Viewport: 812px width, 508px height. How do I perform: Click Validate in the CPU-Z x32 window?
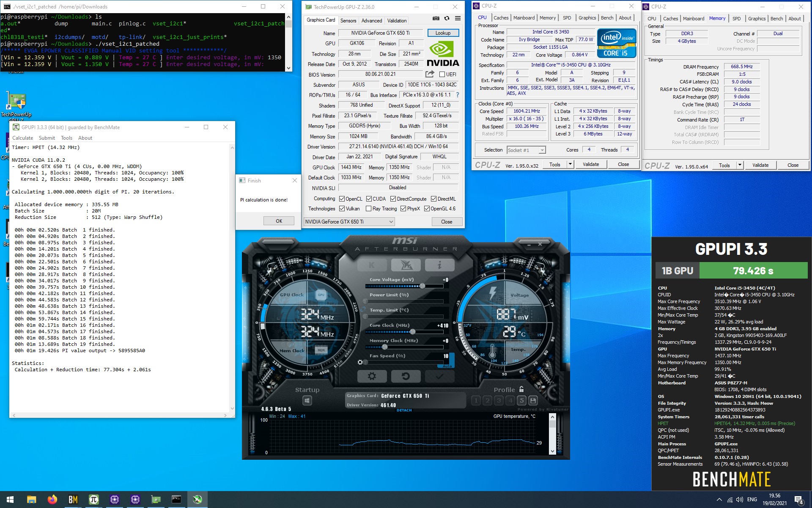pyautogui.click(x=591, y=164)
